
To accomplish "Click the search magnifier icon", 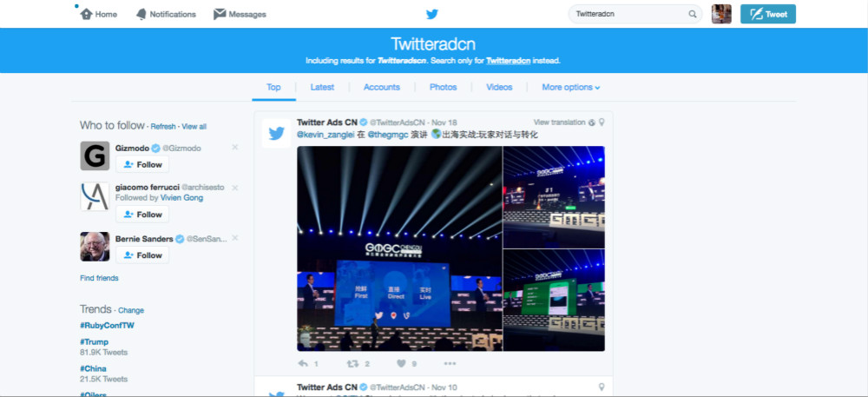I will tap(693, 15).
